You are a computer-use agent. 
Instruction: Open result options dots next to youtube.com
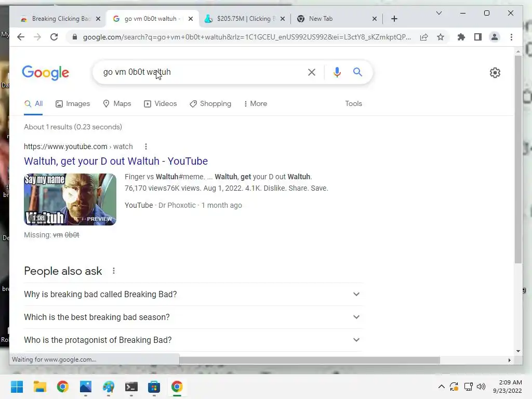146,147
